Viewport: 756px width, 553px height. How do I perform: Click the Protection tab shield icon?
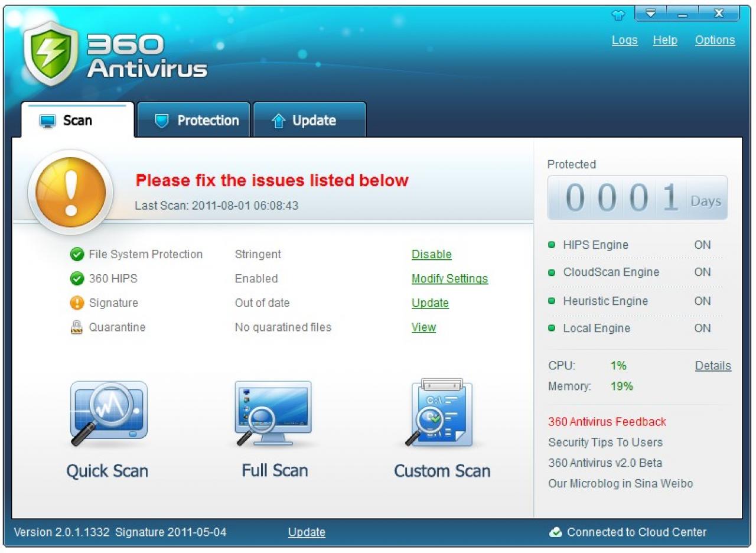161,121
